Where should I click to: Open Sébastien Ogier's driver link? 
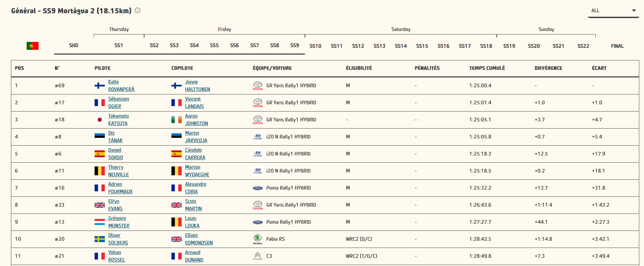click(118, 103)
